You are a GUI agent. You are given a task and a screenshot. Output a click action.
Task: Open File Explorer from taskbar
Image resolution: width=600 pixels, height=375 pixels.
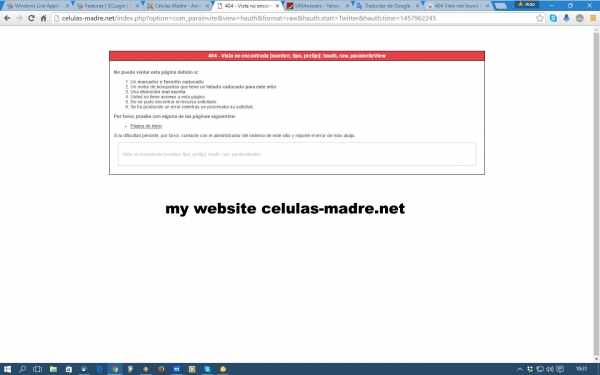53,369
